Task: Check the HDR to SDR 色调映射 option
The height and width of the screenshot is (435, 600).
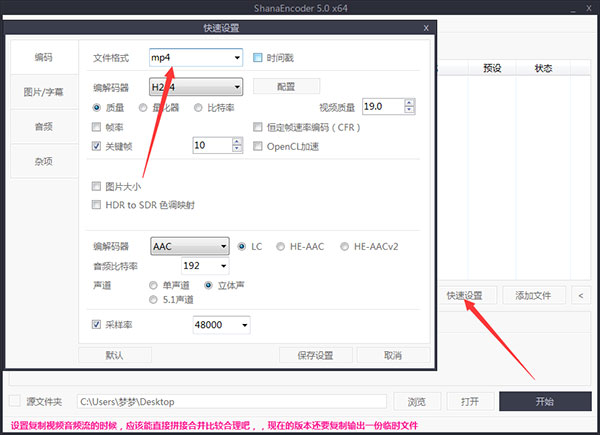Action: click(96, 205)
